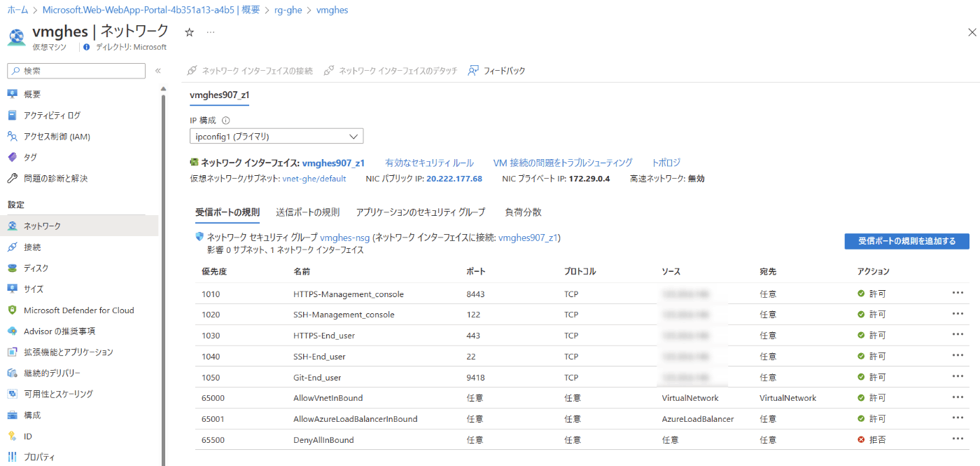Open ディスク sidebar item
The image size is (980, 466).
(x=36, y=268)
